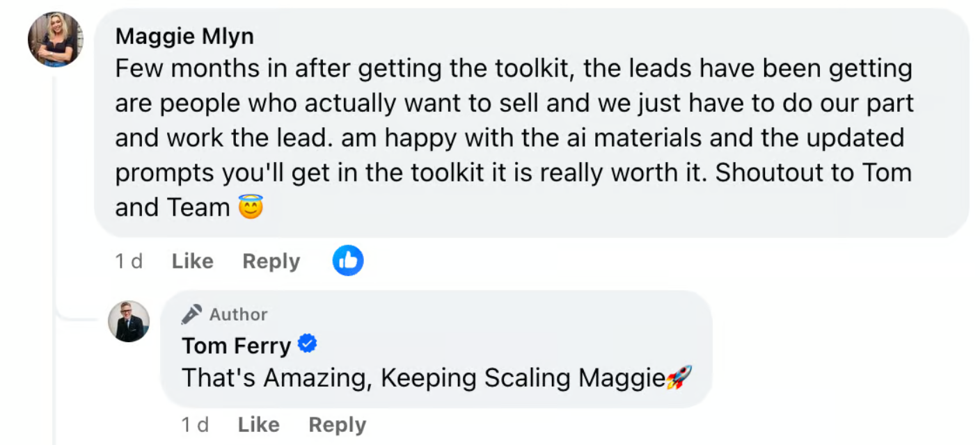Click the "Author" label text
This screenshot has height=445, width=980.
pos(238,314)
